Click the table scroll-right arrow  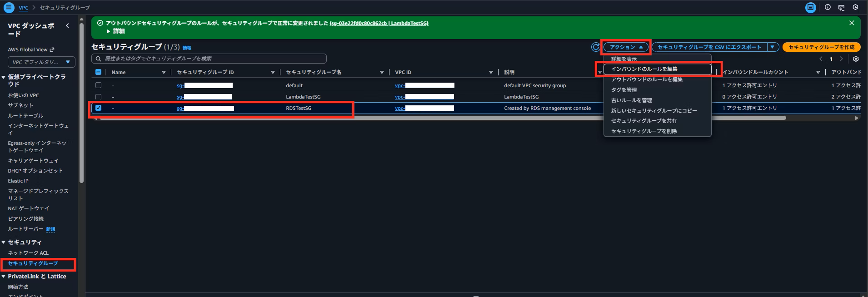click(x=857, y=118)
